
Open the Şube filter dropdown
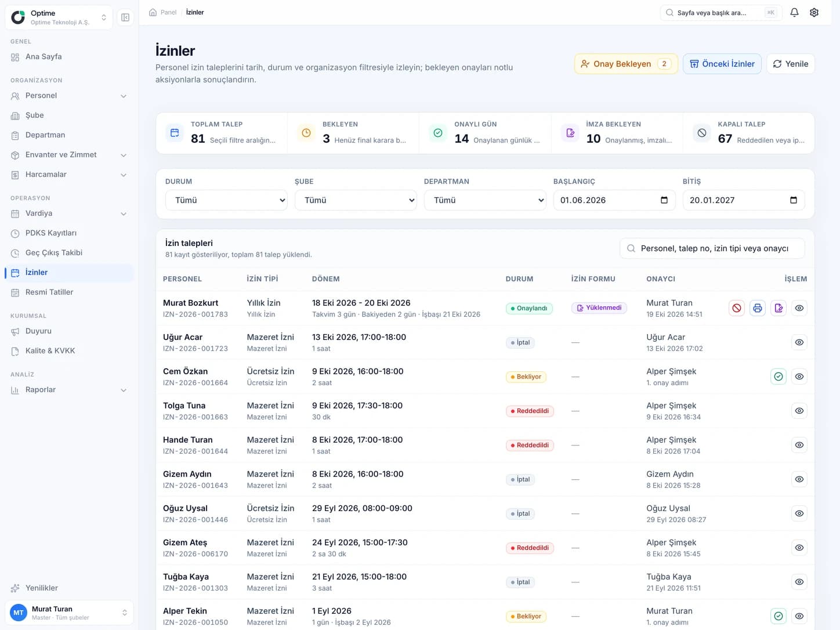356,200
